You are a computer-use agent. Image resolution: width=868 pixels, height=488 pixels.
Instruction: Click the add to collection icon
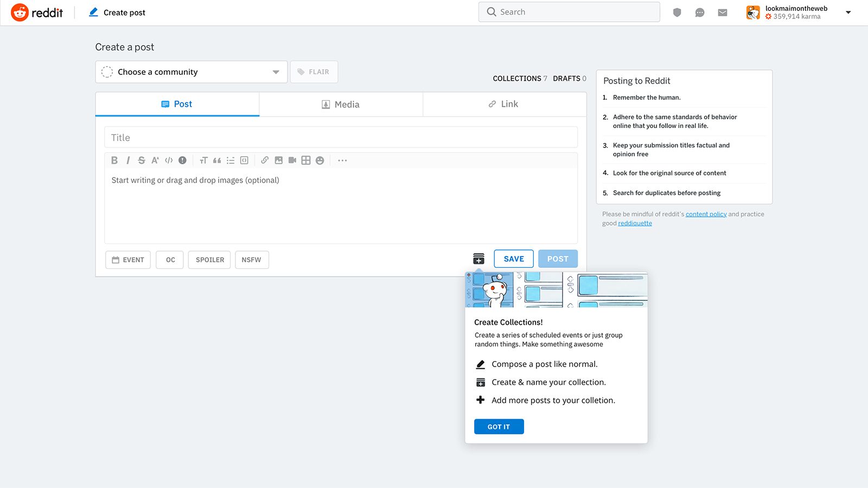(x=478, y=259)
